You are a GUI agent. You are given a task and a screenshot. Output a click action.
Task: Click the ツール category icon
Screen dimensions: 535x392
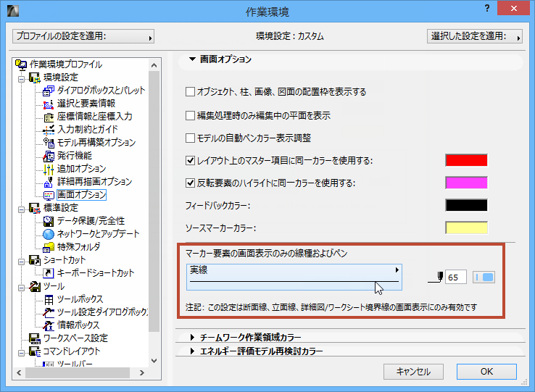(x=35, y=286)
